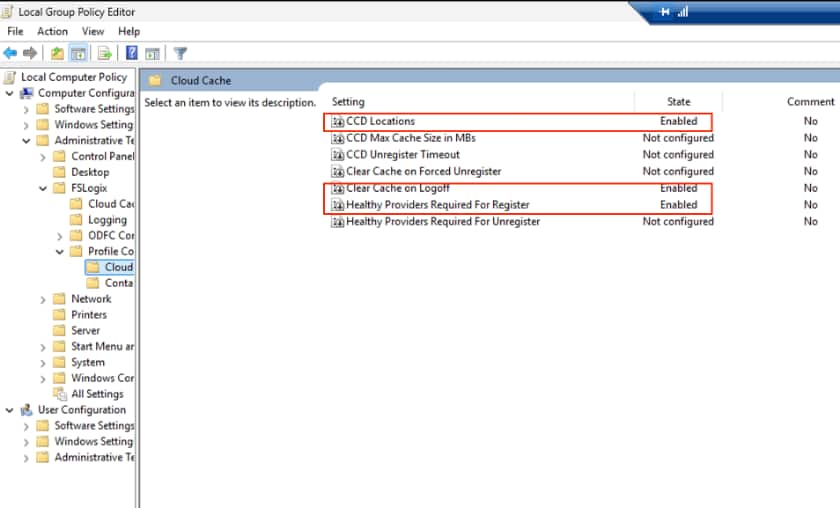This screenshot has width=840, height=508.
Task: Click the Export List toolbar icon
Action: click(104, 53)
